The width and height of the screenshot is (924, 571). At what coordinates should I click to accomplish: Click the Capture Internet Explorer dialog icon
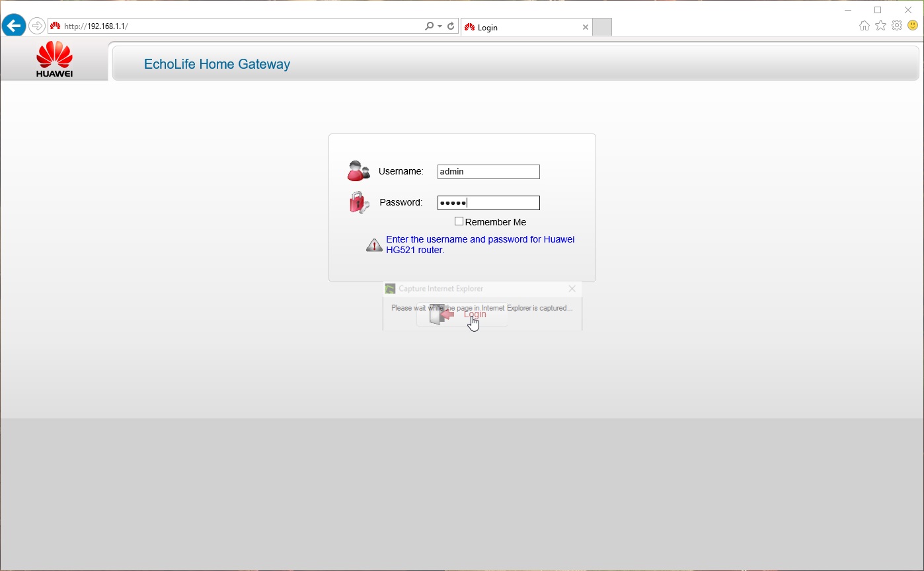click(390, 289)
